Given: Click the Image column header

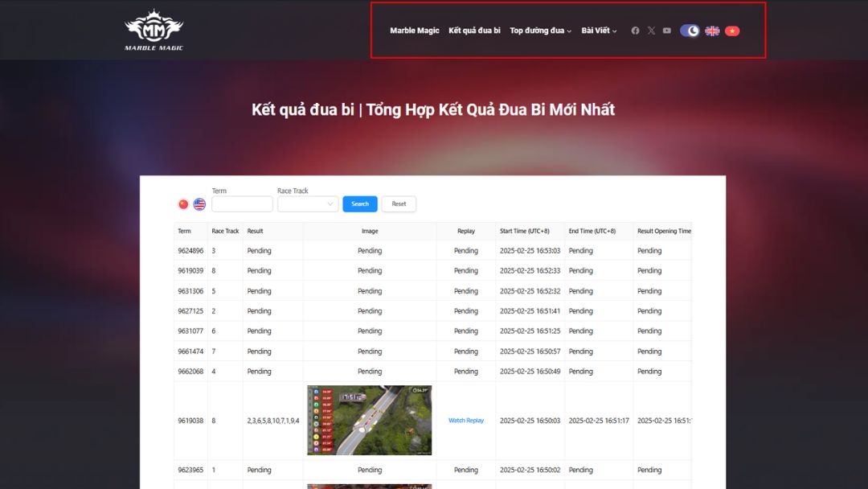Looking at the screenshot, I should coord(370,231).
